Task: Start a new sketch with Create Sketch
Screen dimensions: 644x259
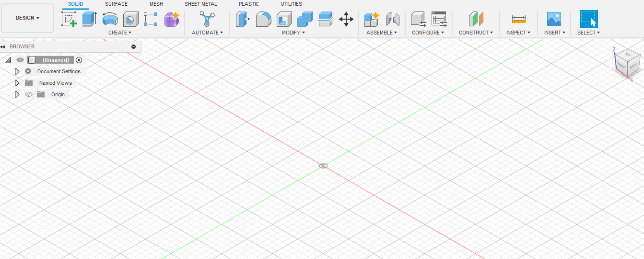Action: pyautogui.click(x=69, y=19)
